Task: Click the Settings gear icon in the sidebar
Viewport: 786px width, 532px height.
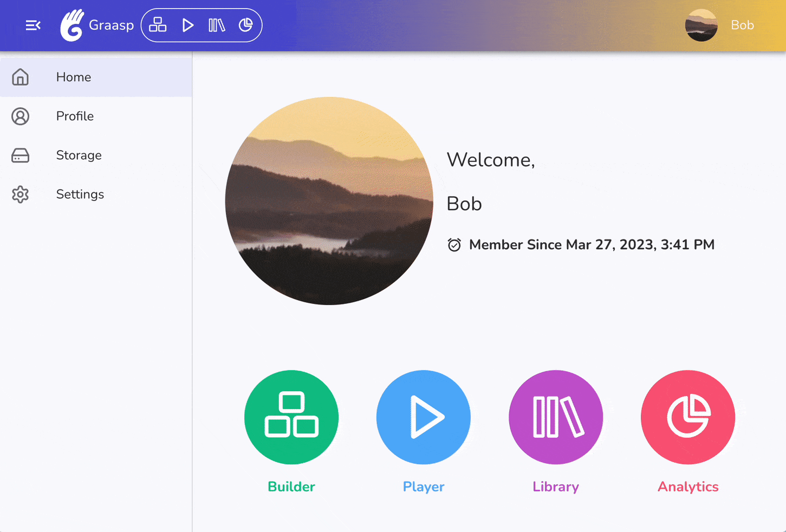Action: coord(20,194)
